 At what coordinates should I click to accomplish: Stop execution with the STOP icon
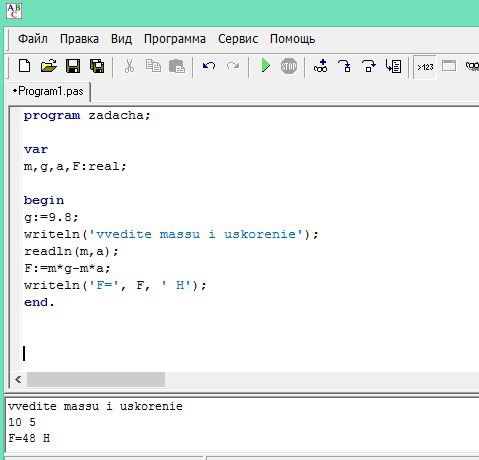(x=289, y=66)
